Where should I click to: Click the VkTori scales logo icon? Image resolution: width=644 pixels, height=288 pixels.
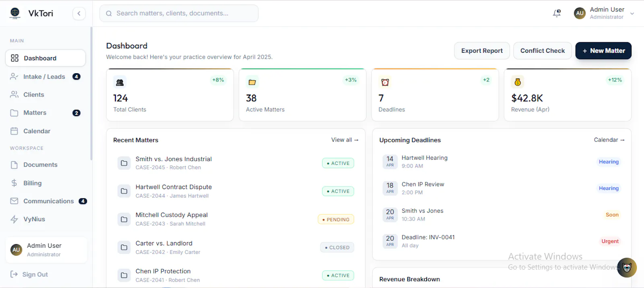(x=15, y=13)
